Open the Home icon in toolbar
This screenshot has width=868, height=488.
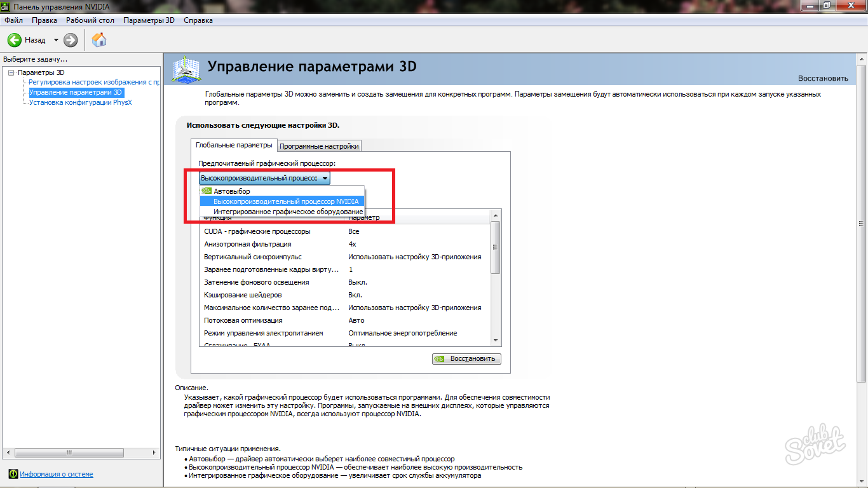pos(99,40)
